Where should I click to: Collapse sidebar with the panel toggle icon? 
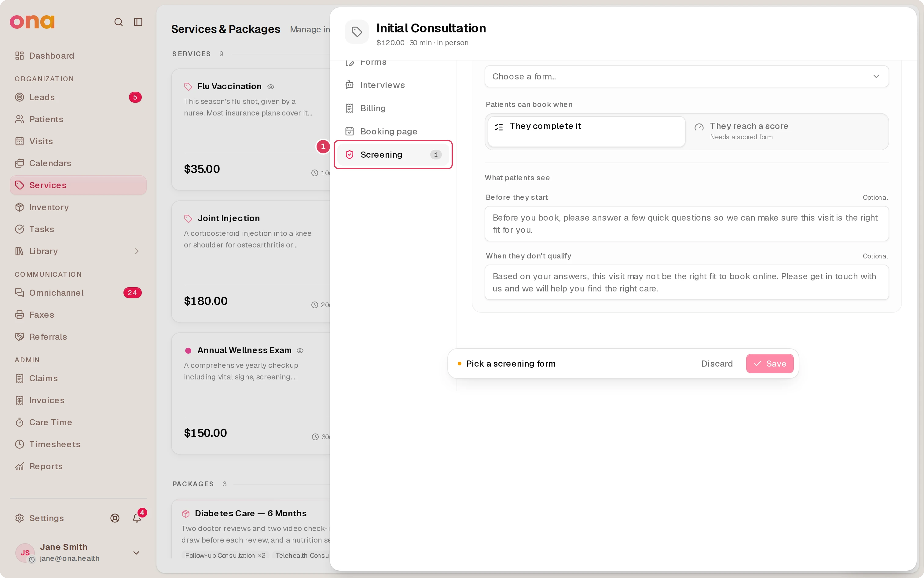tap(138, 22)
